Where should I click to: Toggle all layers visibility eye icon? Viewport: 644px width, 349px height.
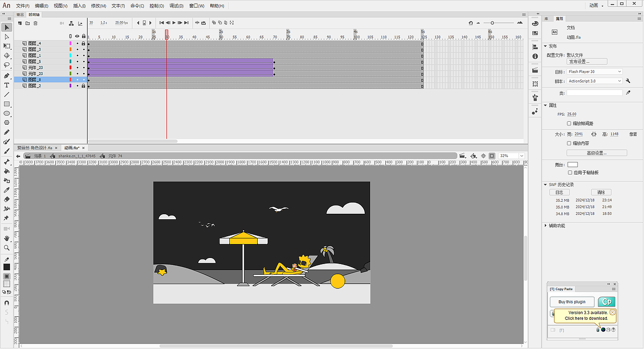pyautogui.click(x=77, y=36)
